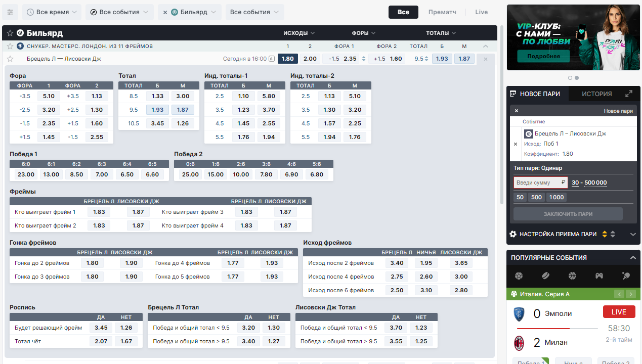
Task: Select the basketball icon in popular events
Action: click(572, 276)
